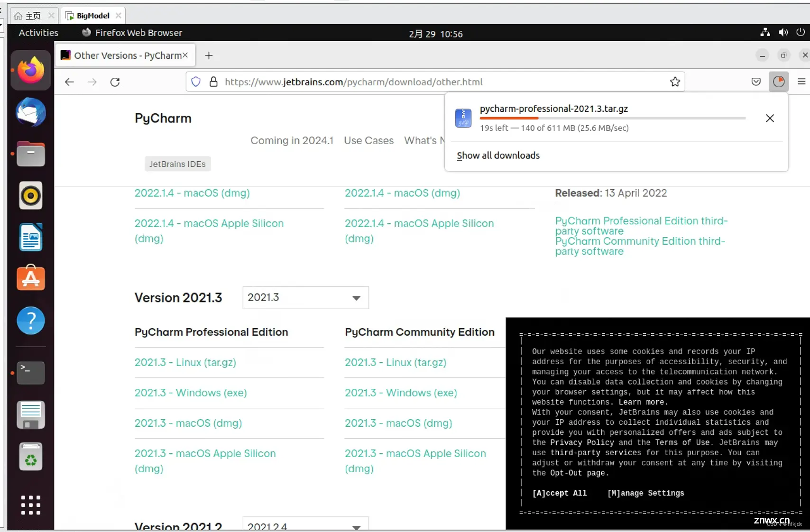Open Rhythmbox music player in dock
Viewport: 810px width, 532px height.
pos(31,195)
